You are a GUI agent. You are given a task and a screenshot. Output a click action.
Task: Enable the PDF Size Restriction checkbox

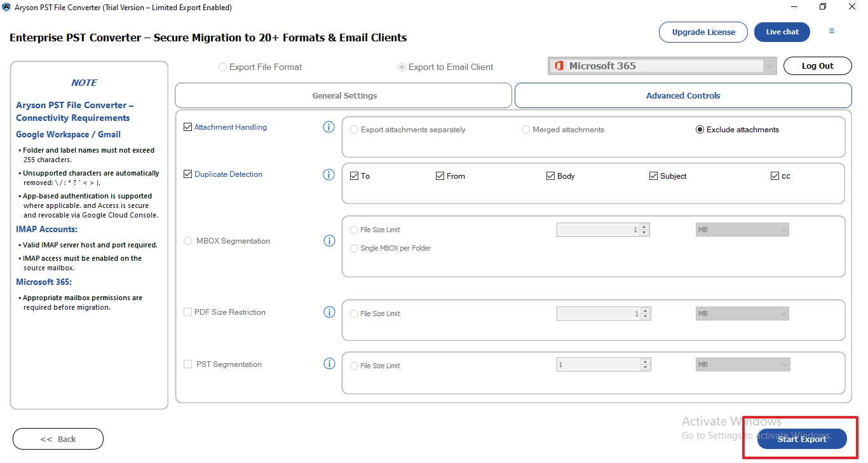(x=187, y=312)
